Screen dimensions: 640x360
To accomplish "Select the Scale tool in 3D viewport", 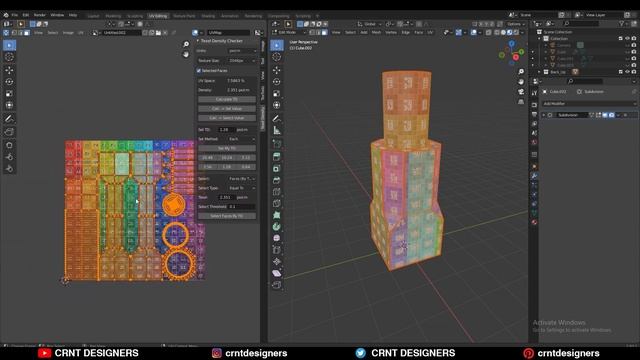I will coord(277,93).
